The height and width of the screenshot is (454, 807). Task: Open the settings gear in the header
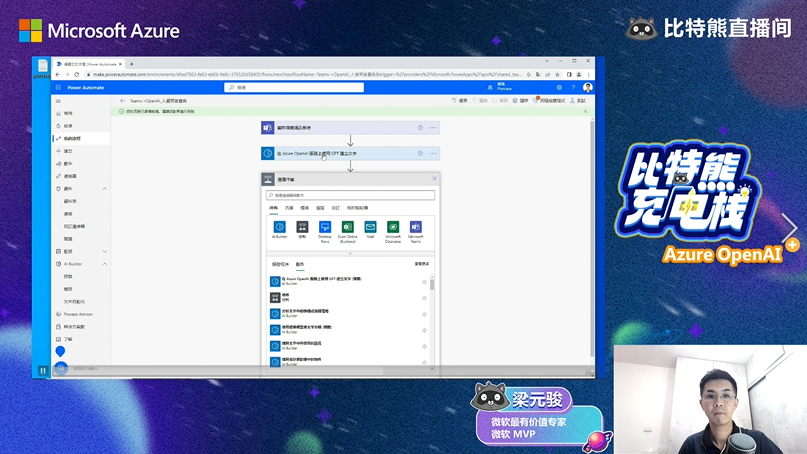click(x=559, y=88)
